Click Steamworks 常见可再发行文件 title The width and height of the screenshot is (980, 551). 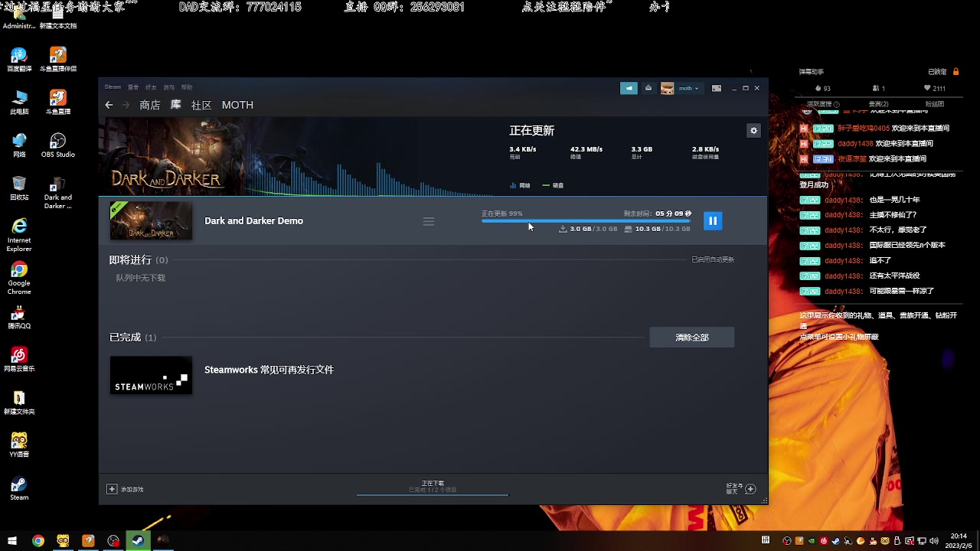click(x=269, y=370)
